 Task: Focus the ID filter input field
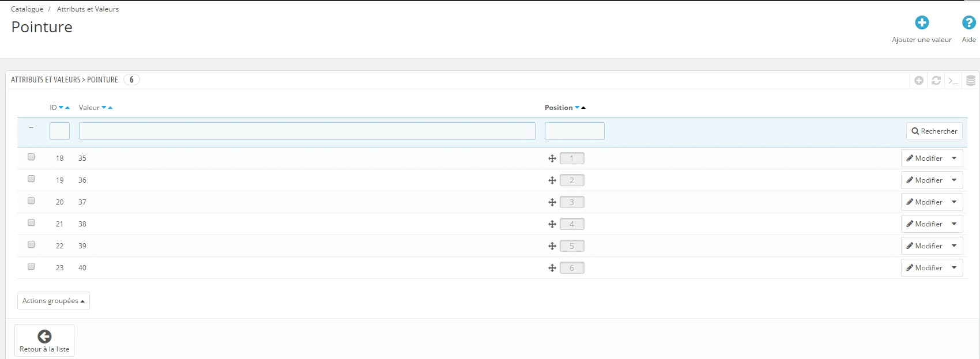point(59,131)
